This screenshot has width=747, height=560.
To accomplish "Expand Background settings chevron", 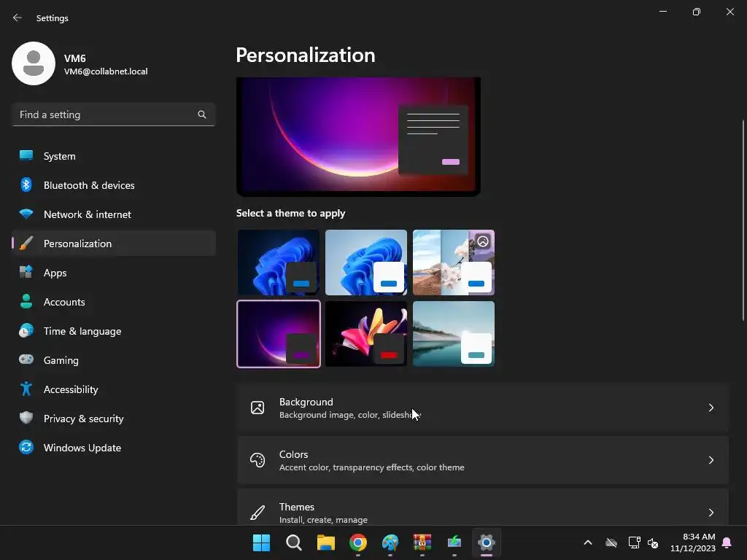I will click(711, 408).
